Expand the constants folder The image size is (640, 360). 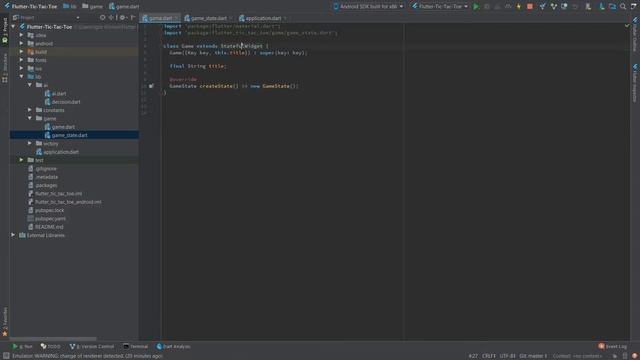30,110
